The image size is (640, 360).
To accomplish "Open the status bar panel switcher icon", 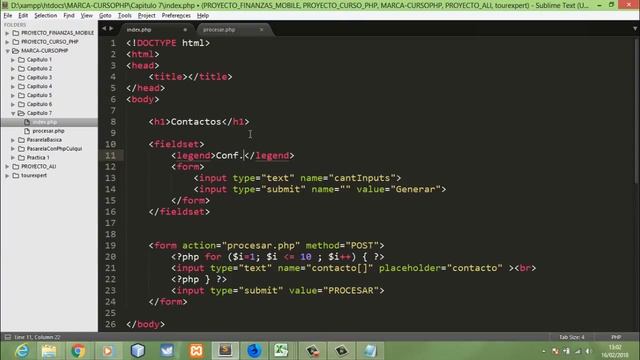I will click(7, 337).
